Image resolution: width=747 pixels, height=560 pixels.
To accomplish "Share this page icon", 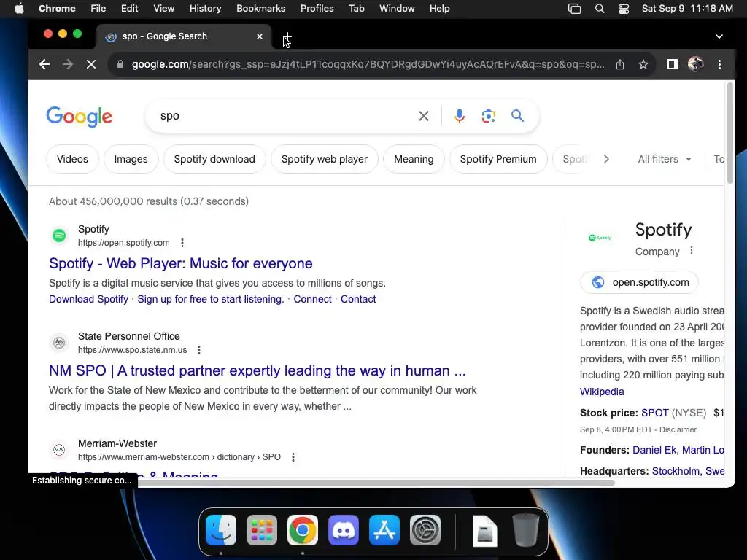I will pyautogui.click(x=620, y=64).
